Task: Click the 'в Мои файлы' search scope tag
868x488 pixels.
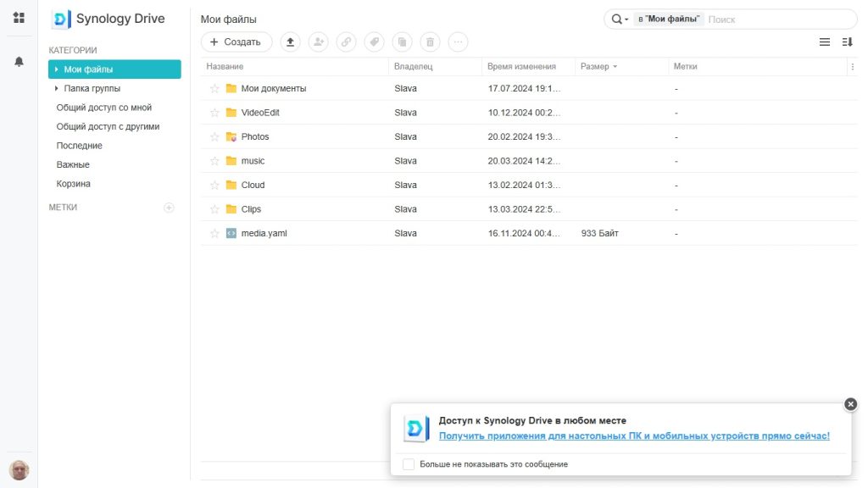Action: [x=669, y=19]
